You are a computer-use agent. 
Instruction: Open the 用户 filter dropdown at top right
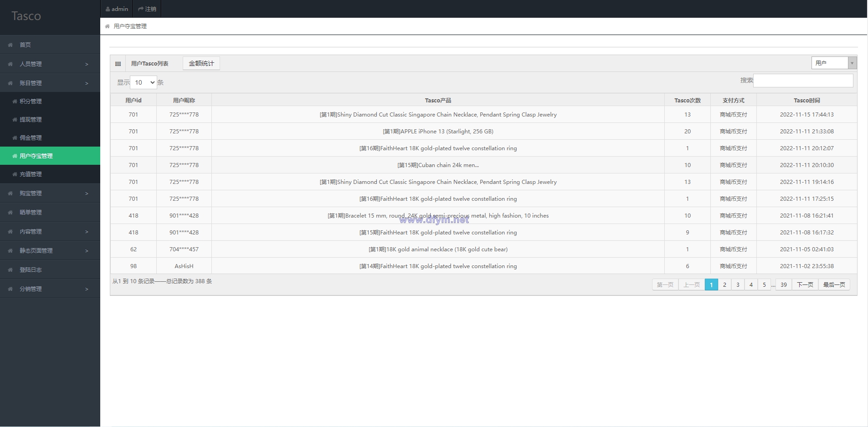click(x=834, y=63)
